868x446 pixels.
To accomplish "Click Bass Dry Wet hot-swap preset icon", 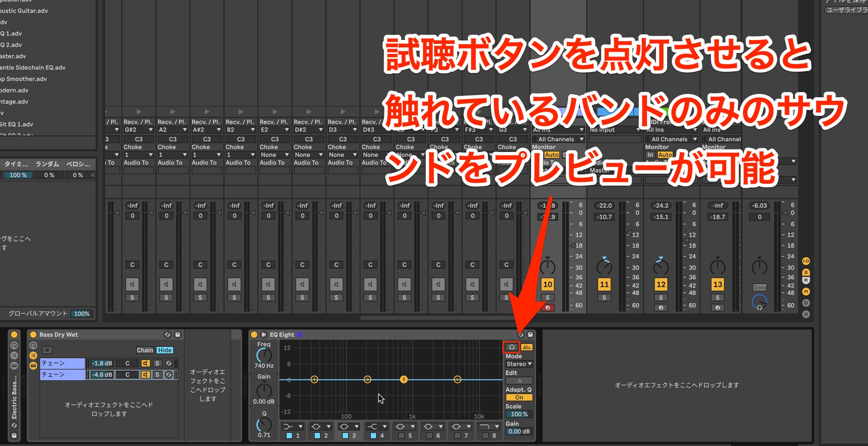I will (168, 334).
